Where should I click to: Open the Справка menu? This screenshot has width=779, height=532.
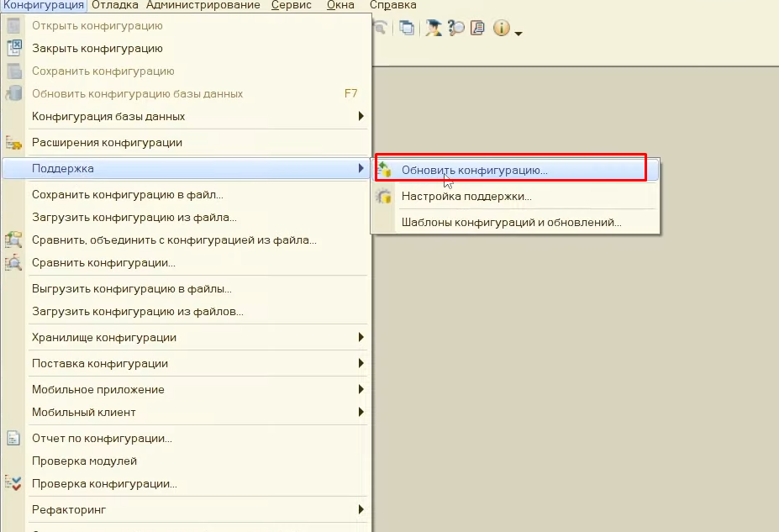[x=393, y=6]
